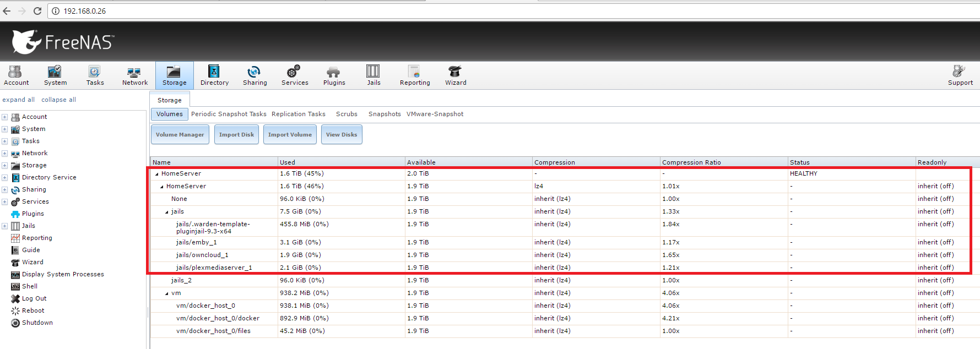Collapse the jails dataset row in table
Viewport: 980px width, 349px height.
[167, 212]
